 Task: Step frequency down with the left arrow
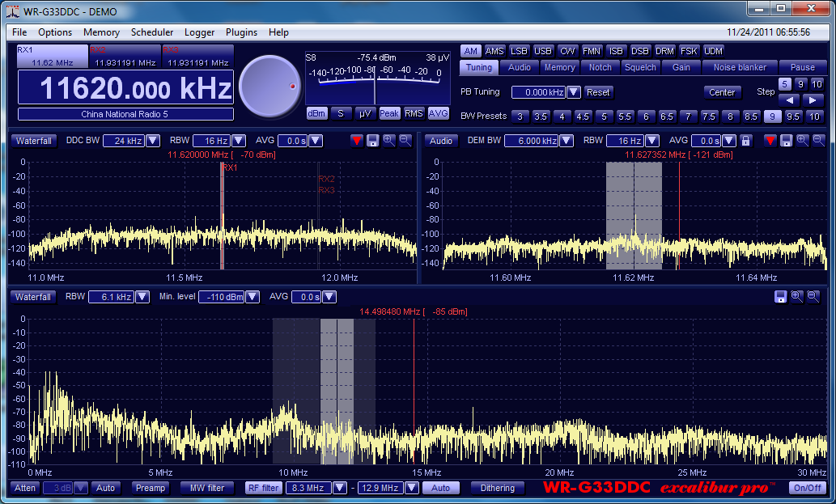(790, 100)
